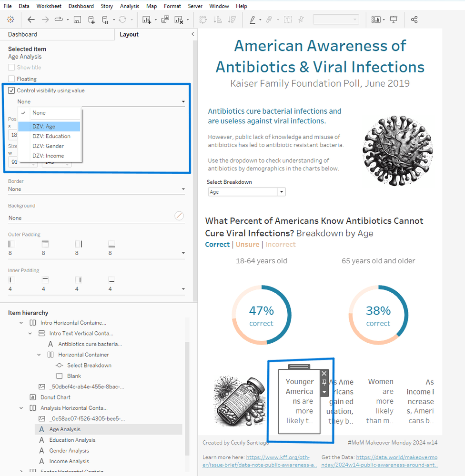465x476 pixels.
Task: Uncheck Control visibility using value
Action: tap(11, 90)
